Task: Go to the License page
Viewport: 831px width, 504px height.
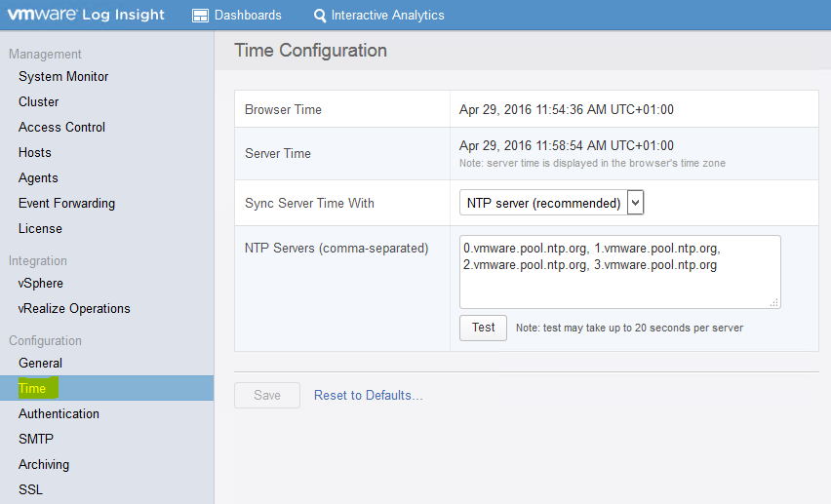Action: tap(40, 228)
